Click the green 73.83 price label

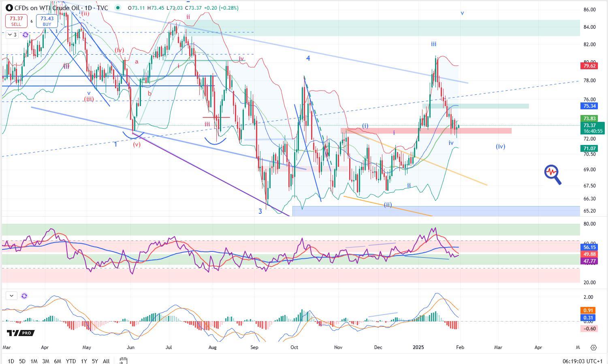589,119
